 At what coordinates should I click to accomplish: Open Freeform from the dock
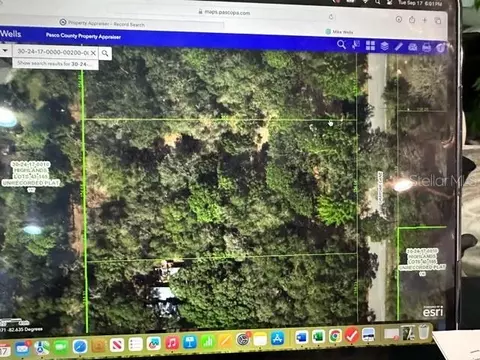coord(154,344)
